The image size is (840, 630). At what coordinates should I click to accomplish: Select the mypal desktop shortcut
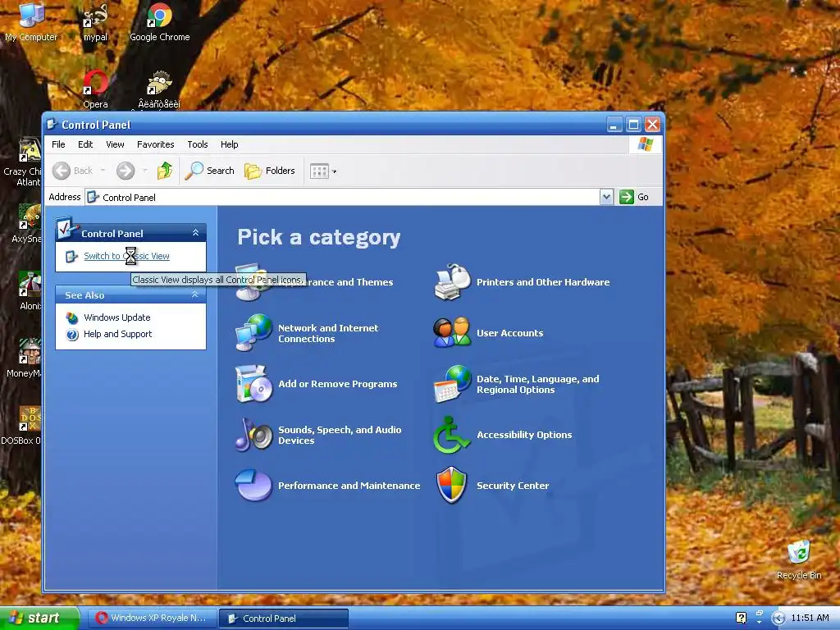(x=95, y=22)
